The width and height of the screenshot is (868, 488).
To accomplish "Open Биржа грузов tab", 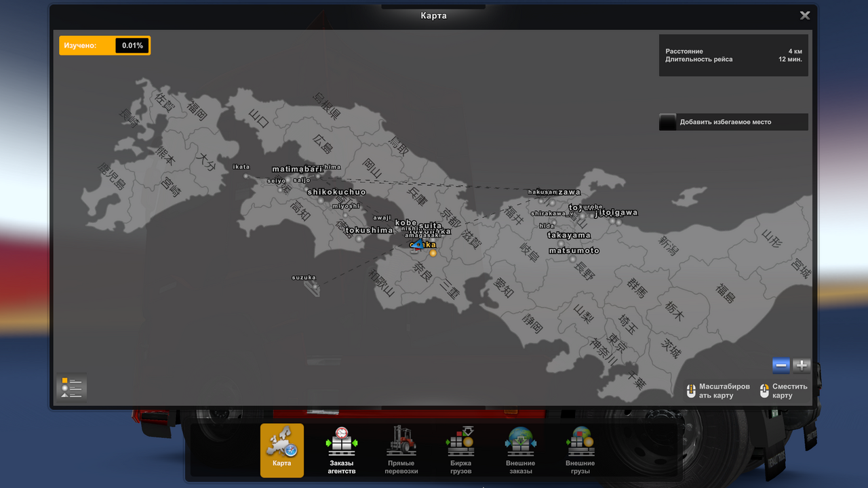I will coord(460,450).
